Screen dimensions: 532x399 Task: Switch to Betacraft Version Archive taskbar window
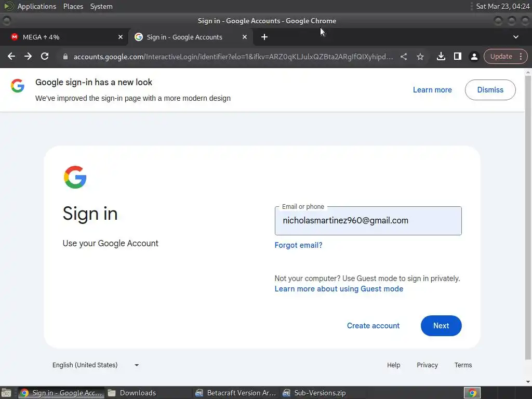tap(236, 393)
